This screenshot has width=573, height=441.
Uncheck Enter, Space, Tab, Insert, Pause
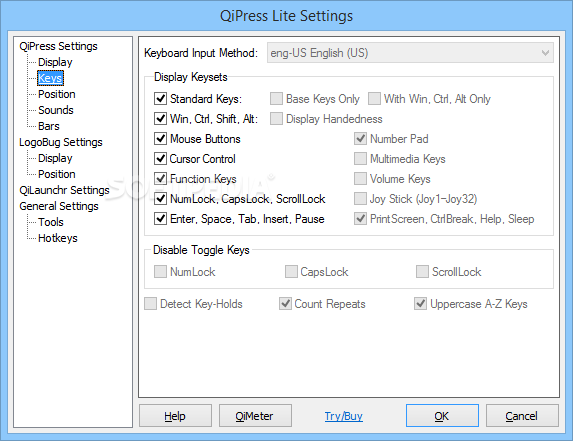(160, 219)
